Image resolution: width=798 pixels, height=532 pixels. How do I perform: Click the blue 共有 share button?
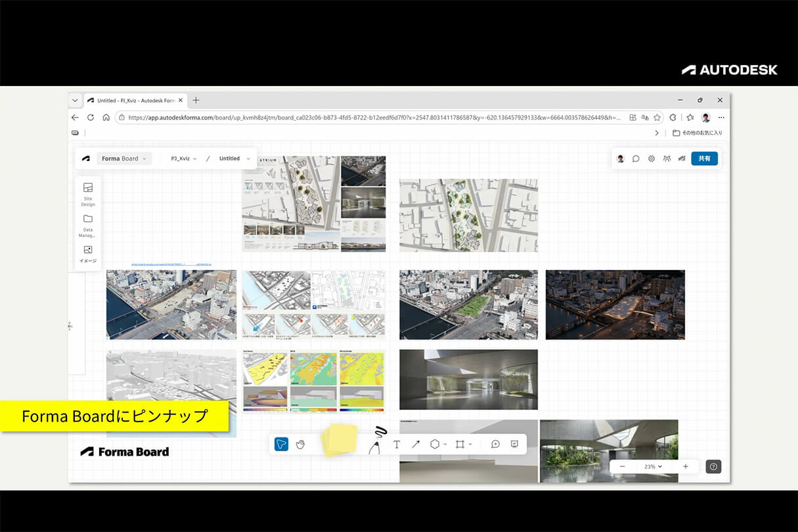704,158
